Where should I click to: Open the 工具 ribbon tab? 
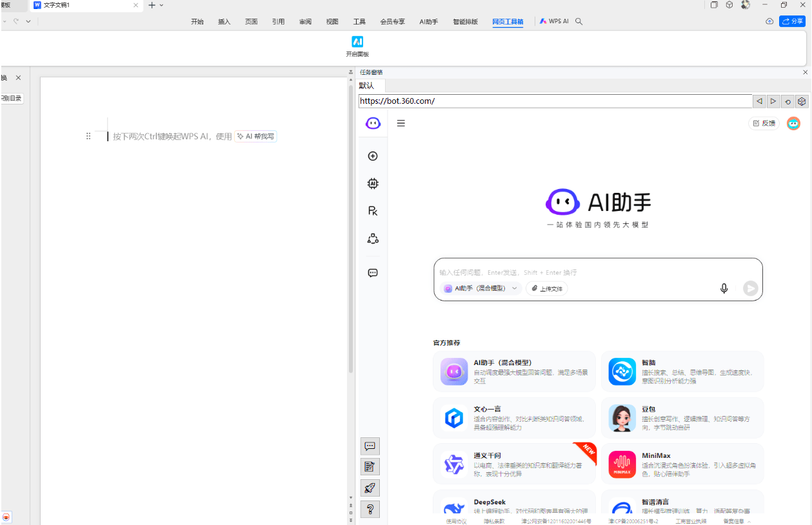point(359,21)
